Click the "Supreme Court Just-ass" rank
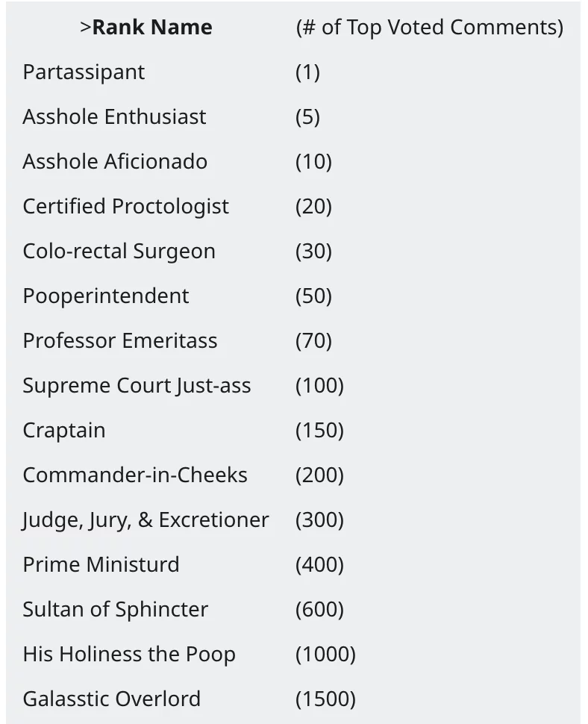The image size is (588, 724). [x=137, y=386]
